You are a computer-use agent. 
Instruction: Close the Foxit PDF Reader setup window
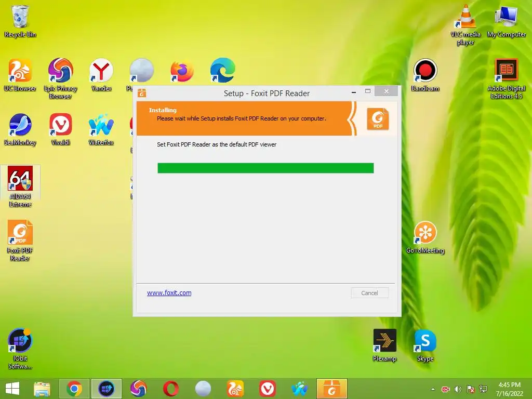(x=386, y=91)
